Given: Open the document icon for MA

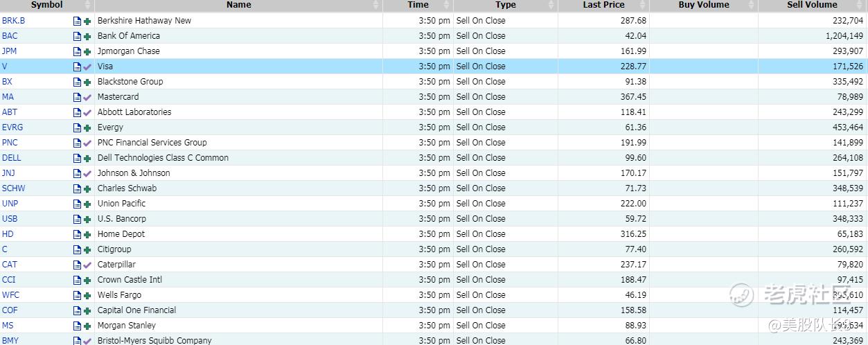Looking at the screenshot, I should click(x=77, y=97).
